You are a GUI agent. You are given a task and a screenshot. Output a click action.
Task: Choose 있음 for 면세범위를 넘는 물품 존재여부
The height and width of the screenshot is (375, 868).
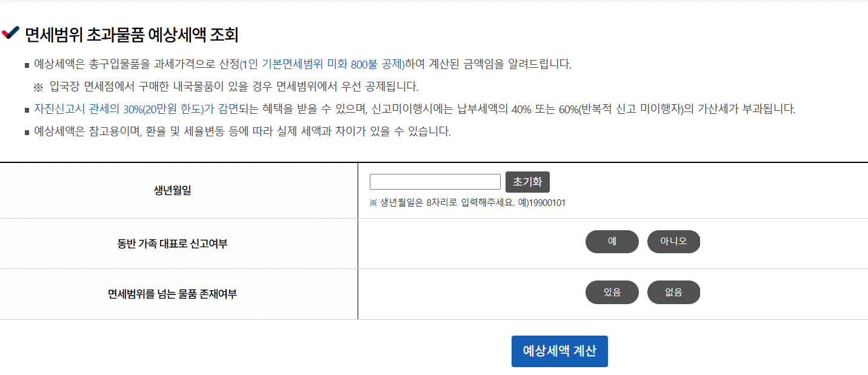click(612, 292)
